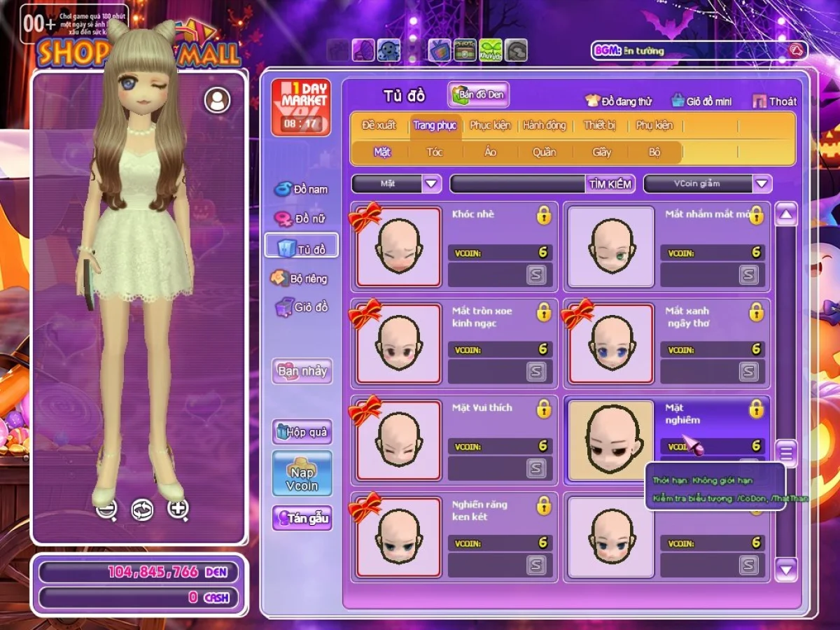Viewport: 840px width, 630px height.
Task: Click the lock icon on Khóc nhè
Action: pyautogui.click(x=544, y=215)
